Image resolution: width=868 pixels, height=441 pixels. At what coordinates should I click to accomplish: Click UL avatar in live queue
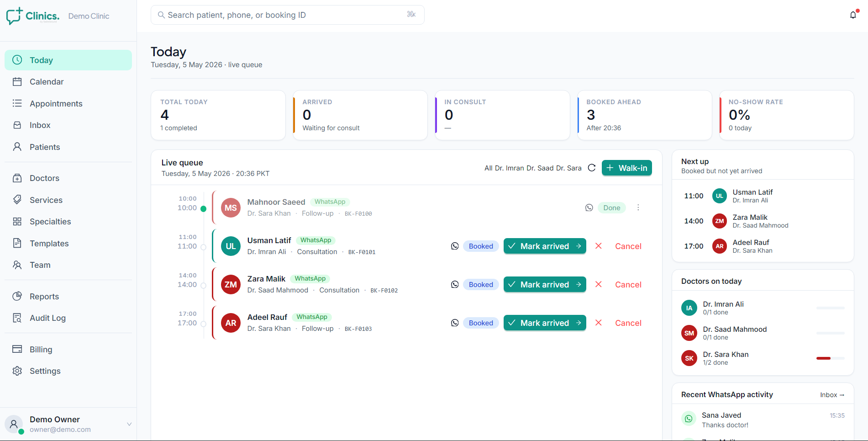[x=231, y=246]
